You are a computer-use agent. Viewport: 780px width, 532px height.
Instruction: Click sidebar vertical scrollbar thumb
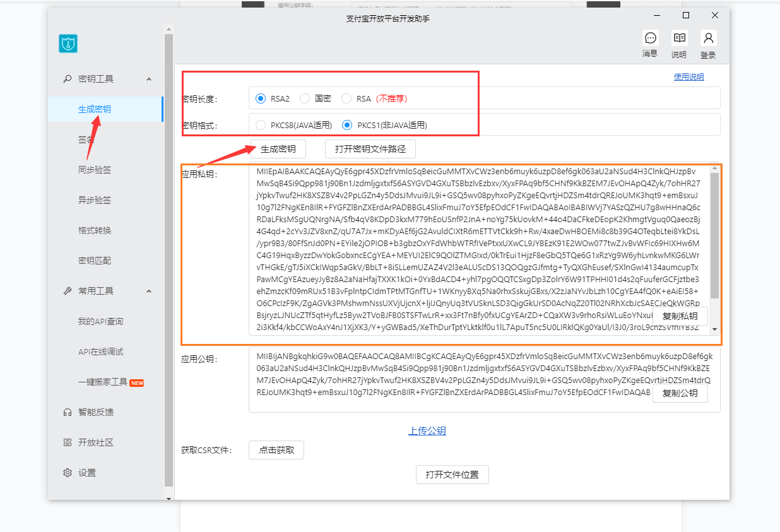point(168,260)
